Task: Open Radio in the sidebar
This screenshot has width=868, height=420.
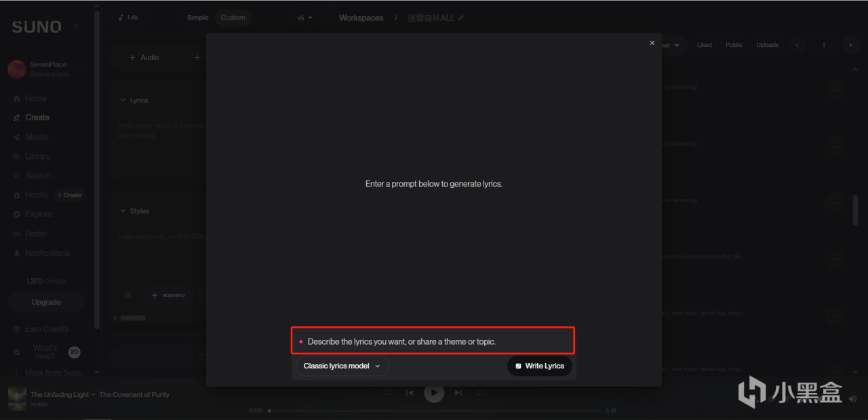Action: pos(29,233)
